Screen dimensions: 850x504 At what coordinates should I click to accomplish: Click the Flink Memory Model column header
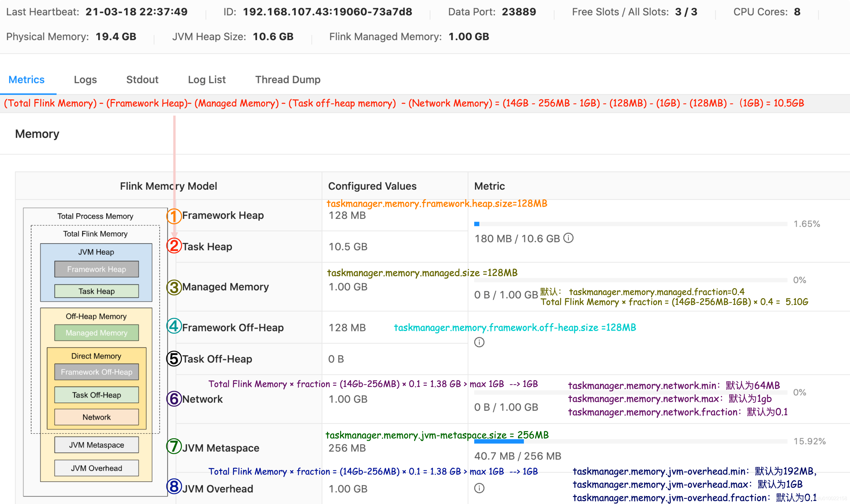click(168, 186)
